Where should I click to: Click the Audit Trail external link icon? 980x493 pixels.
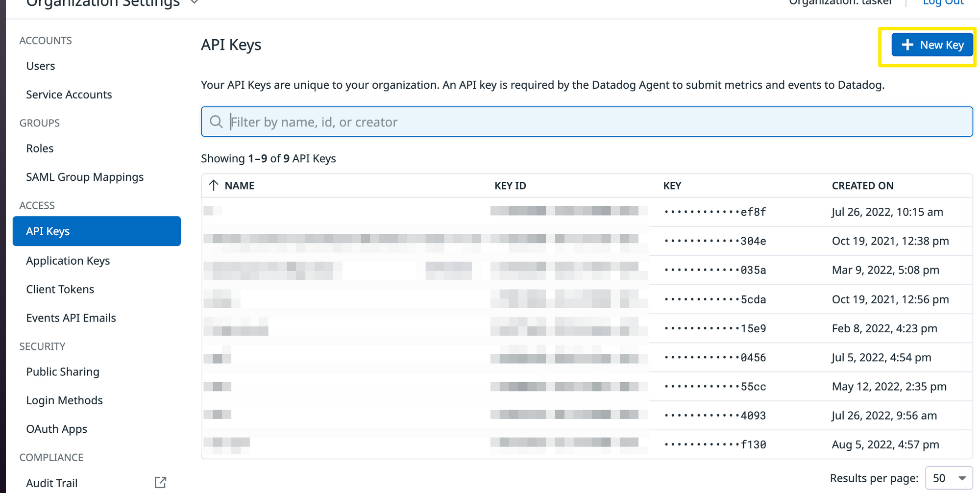pyautogui.click(x=160, y=483)
